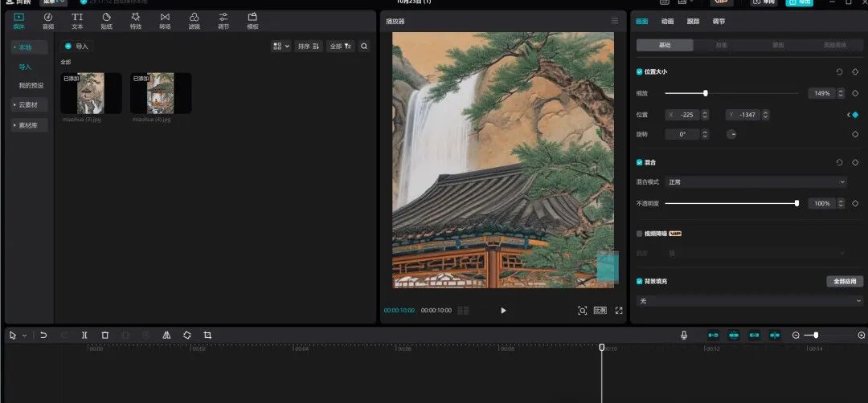Click the rotation dial control
Viewport: 868px width, 403px height.
click(731, 134)
